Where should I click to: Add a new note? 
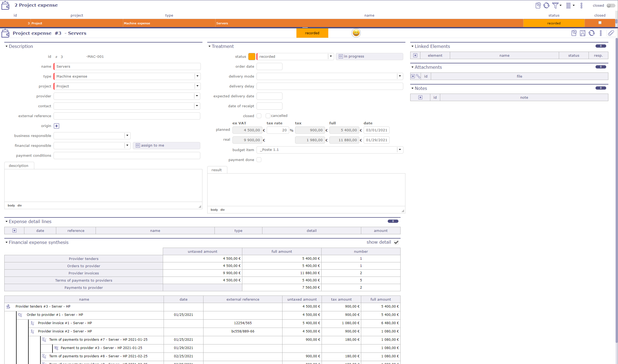click(420, 97)
